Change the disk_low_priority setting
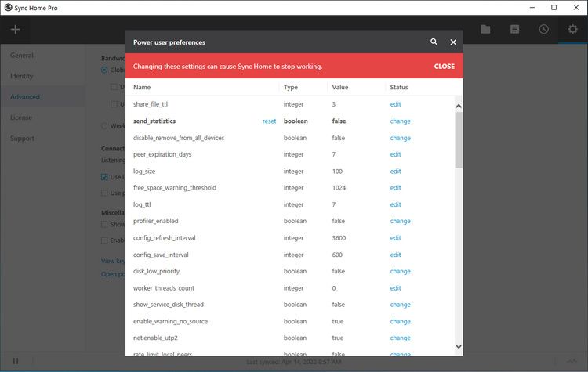Screen dimensions: 588x372 (x=400, y=272)
